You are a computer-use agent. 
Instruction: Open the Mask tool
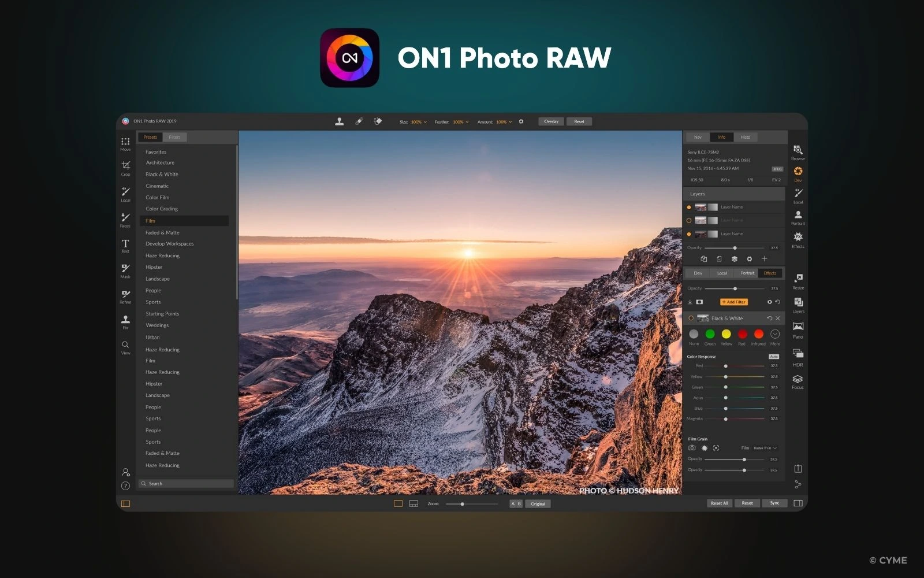click(125, 269)
